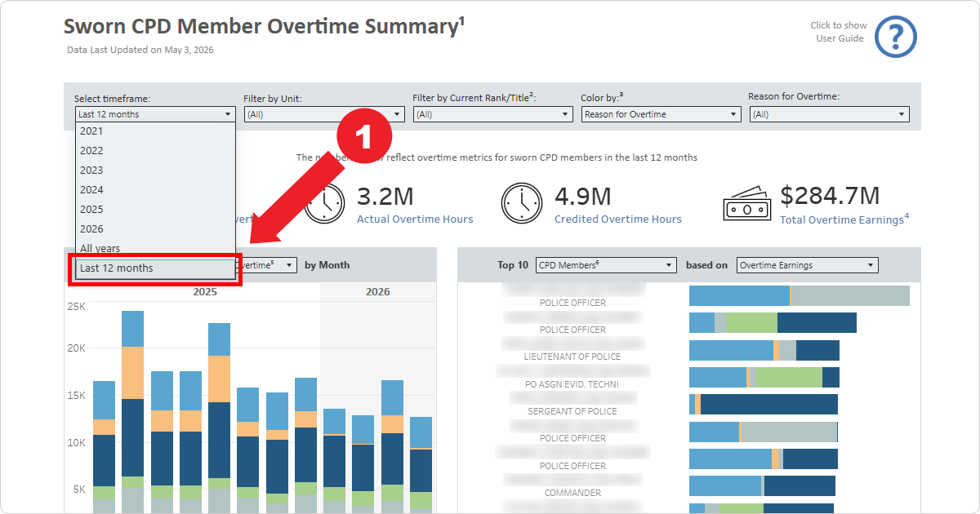This screenshot has width=980, height=514.
Task: Click the 3.2M actual hours value
Action: pos(385,196)
